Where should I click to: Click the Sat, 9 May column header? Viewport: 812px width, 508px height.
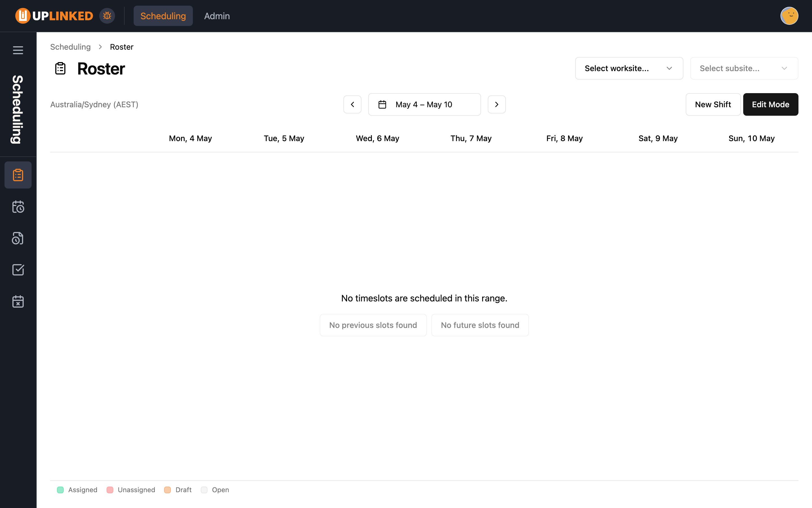(x=658, y=138)
